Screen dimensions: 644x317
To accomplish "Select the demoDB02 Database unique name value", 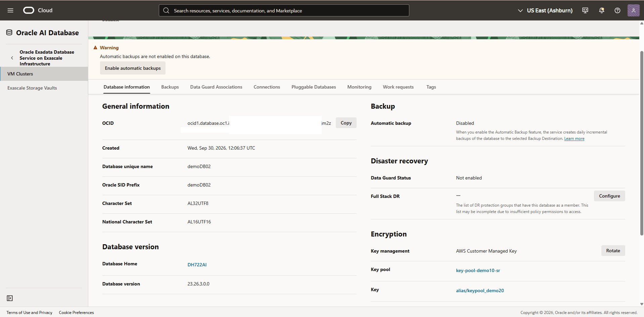I will (199, 166).
